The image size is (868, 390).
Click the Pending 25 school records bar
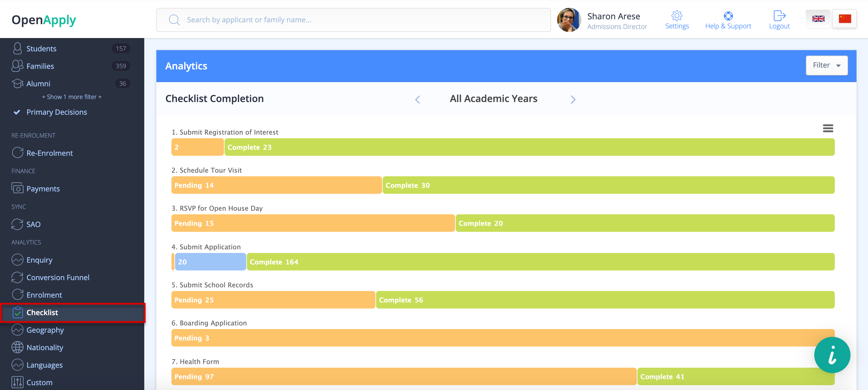pos(273,300)
